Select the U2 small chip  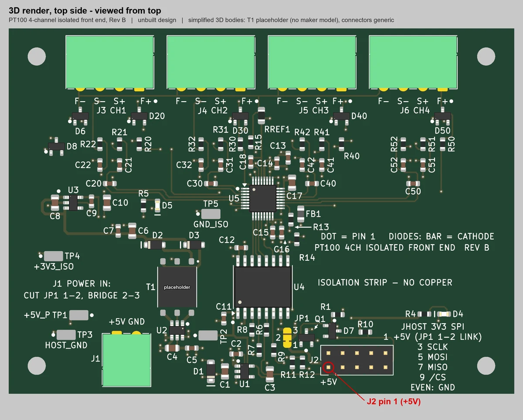(177, 331)
